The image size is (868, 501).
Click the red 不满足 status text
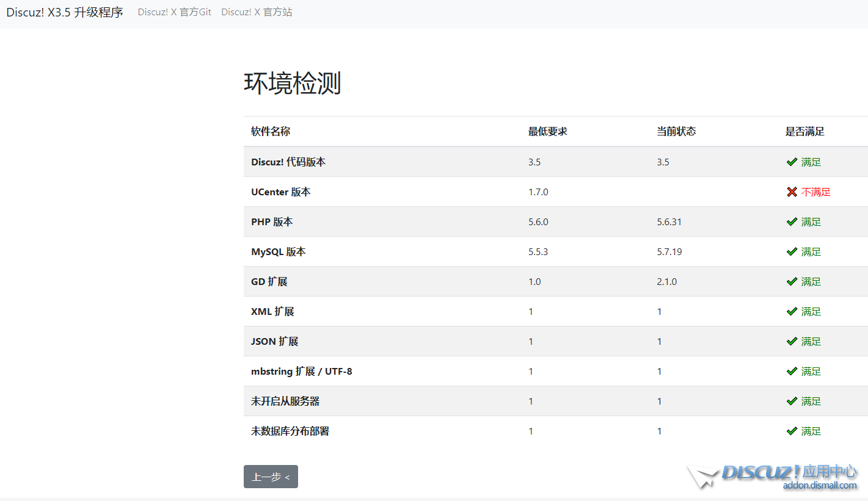pos(816,192)
